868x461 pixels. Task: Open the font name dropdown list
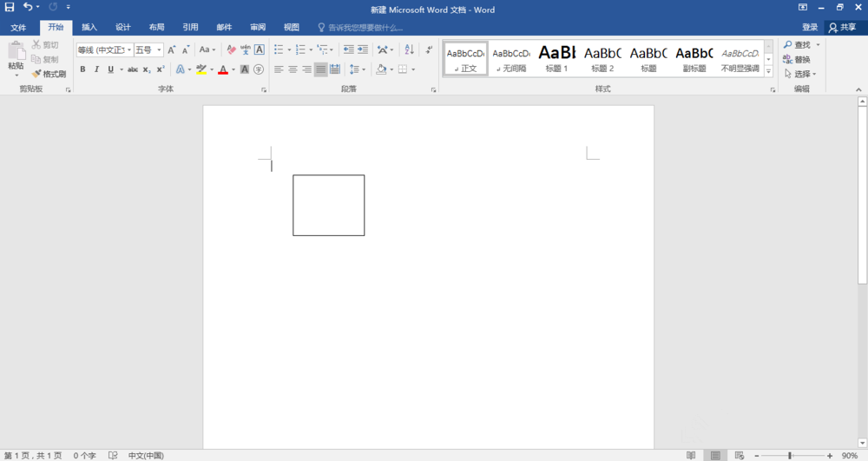tap(129, 50)
